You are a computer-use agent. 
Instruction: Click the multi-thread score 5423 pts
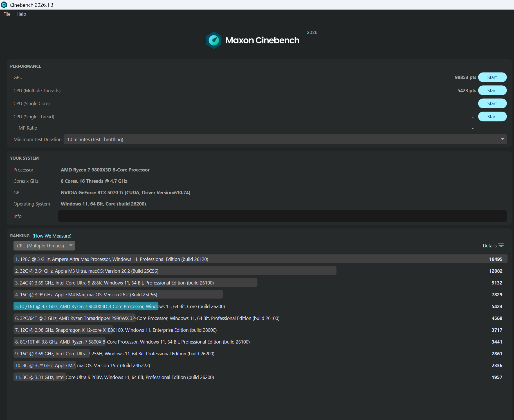point(467,91)
